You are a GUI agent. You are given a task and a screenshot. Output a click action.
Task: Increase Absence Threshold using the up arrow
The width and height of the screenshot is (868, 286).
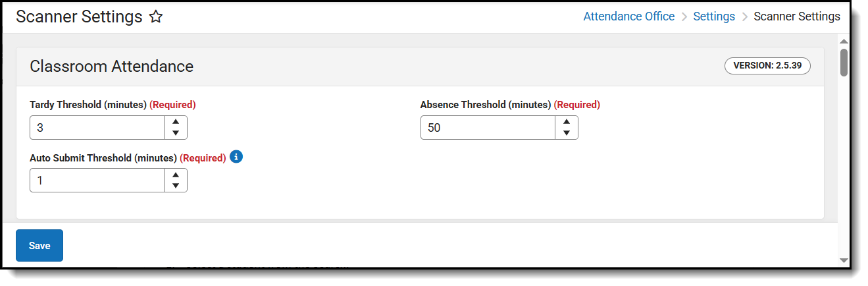(566, 122)
